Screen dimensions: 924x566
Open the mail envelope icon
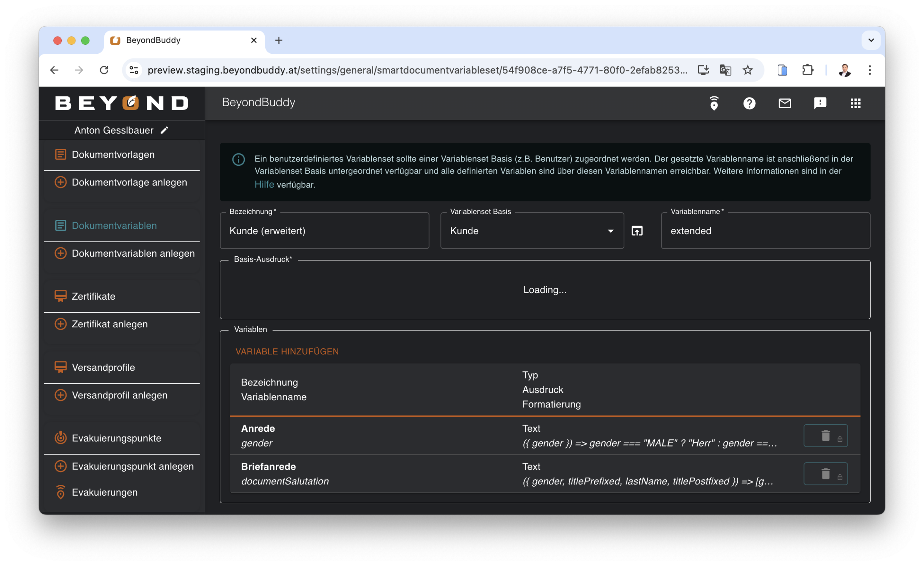[x=785, y=103]
